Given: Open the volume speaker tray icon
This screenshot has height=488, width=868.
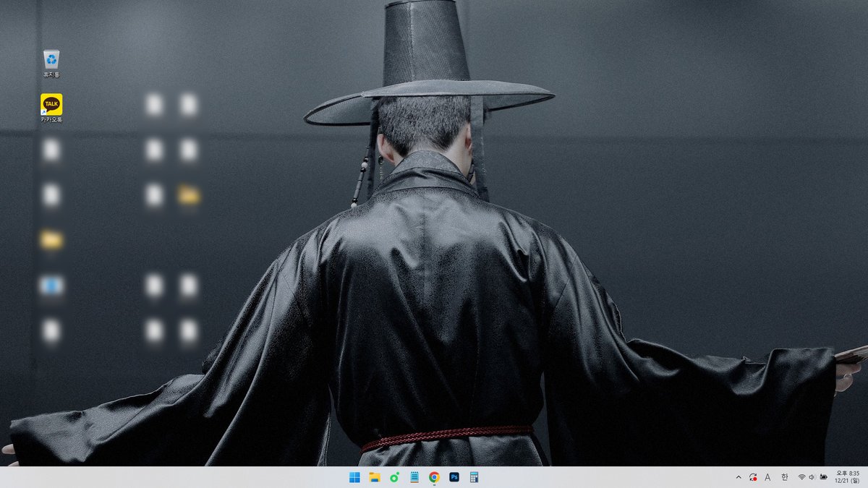Looking at the screenshot, I should pyautogui.click(x=812, y=477).
